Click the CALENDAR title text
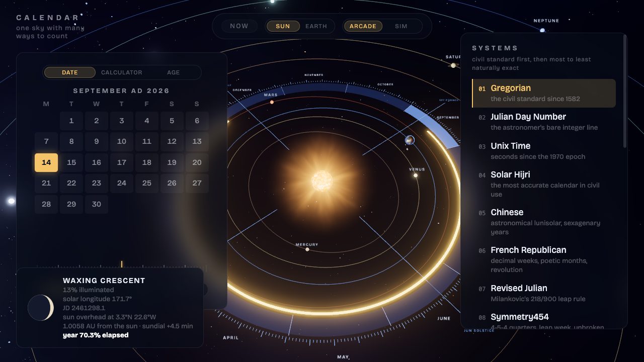Screen dimensions: 644x362 [x=48, y=18]
